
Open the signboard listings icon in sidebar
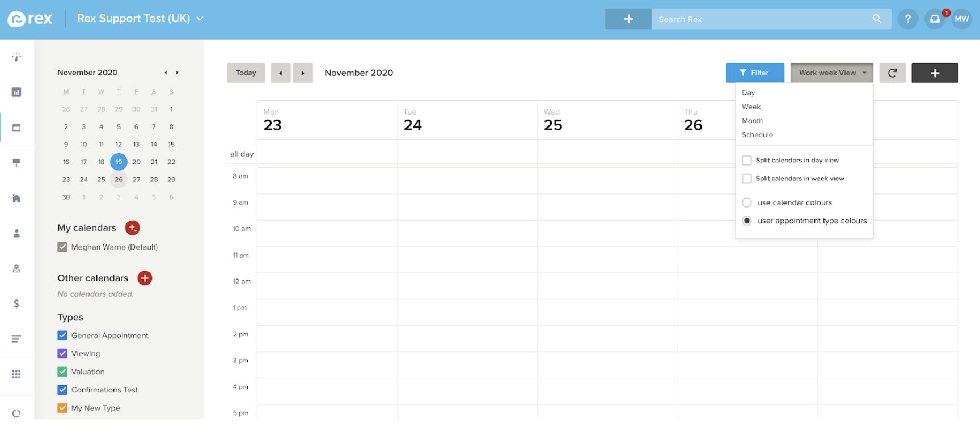pyautogui.click(x=16, y=163)
